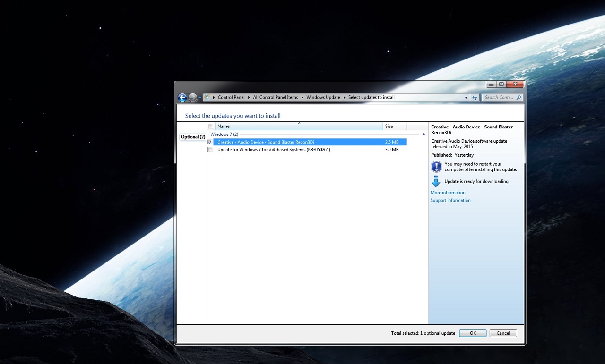The width and height of the screenshot is (605, 364).
Task: Expand the arrow after All Control Panel Items
Action: [302, 98]
